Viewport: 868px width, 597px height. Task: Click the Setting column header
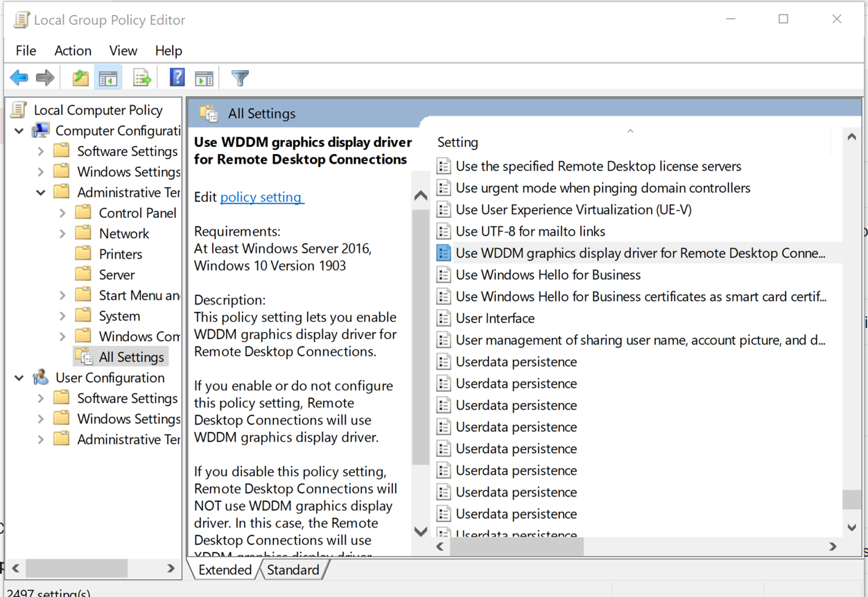tap(458, 142)
